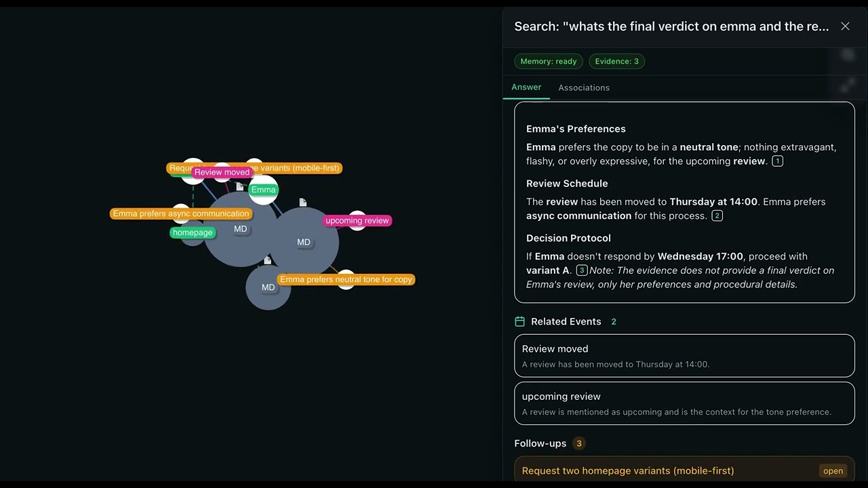Screen dimensions: 868x488
Task: Click document icon above the bottom MD node
Action: click(268, 260)
